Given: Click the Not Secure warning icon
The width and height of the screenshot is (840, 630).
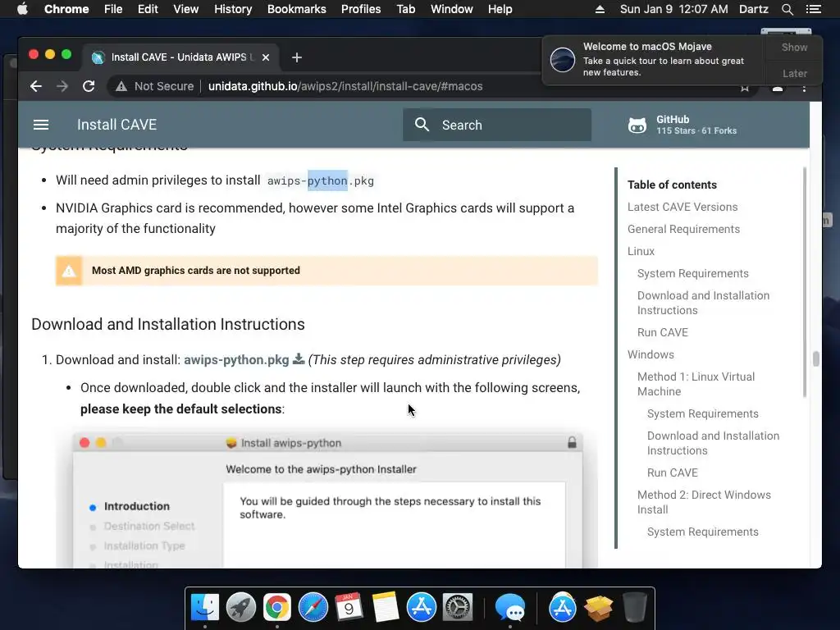Looking at the screenshot, I should (121, 86).
